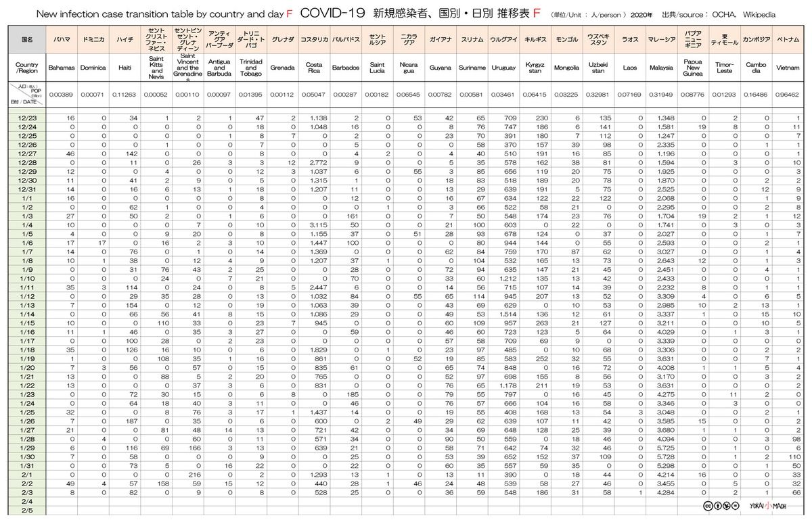The width and height of the screenshot is (812, 520).
Task: Click the Japanese header 'コスタリカ'
Action: pyautogui.click(x=313, y=40)
